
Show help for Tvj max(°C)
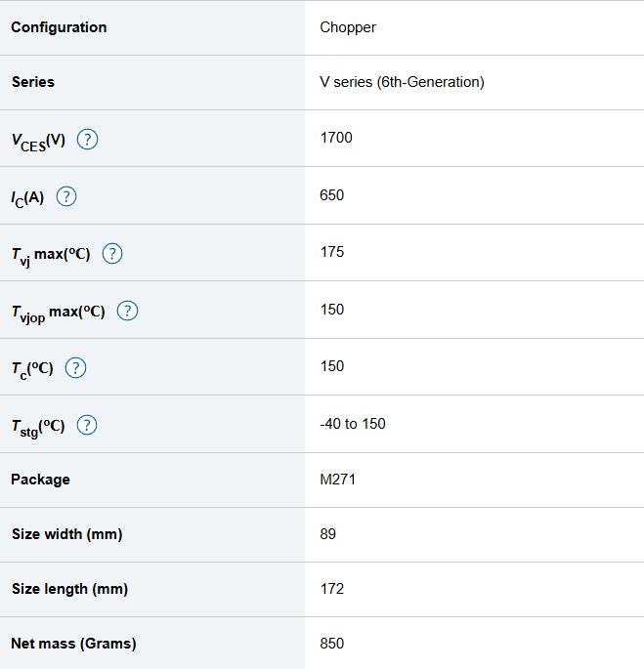click(112, 254)
